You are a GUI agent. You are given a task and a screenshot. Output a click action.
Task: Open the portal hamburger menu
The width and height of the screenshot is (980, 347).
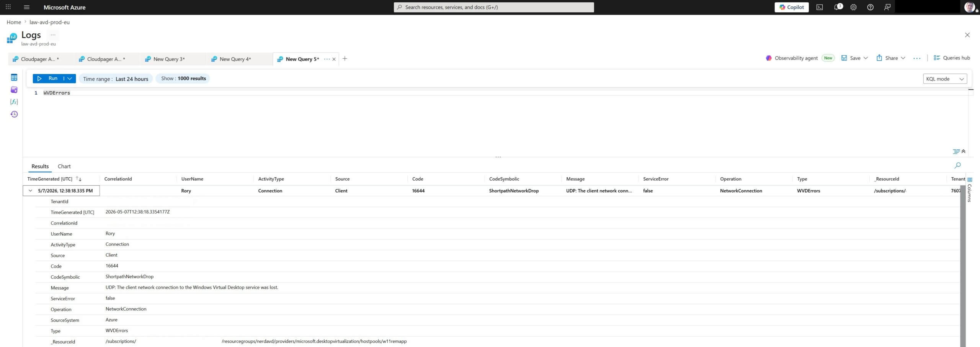point(26,7)
